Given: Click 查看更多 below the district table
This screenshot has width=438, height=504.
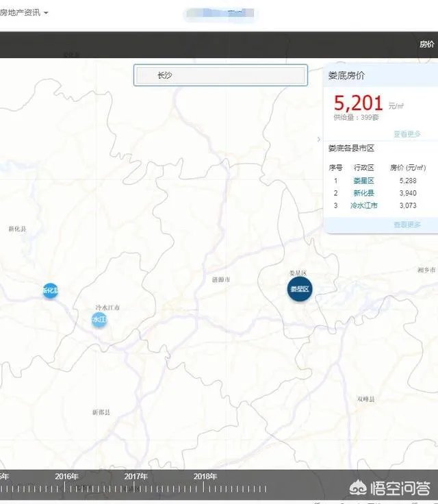Looking at the screenshot, I should [x=407, y=225].
